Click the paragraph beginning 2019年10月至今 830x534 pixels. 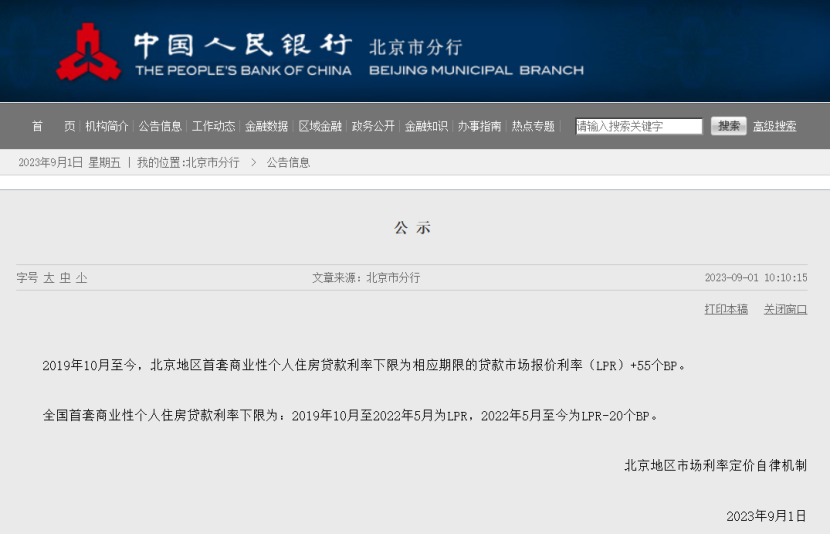point(364,365)
